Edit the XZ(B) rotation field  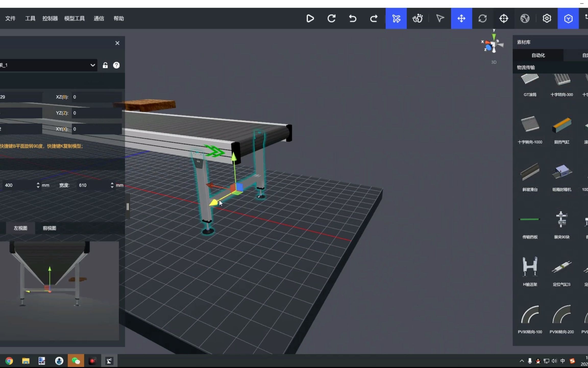[97, 97]
